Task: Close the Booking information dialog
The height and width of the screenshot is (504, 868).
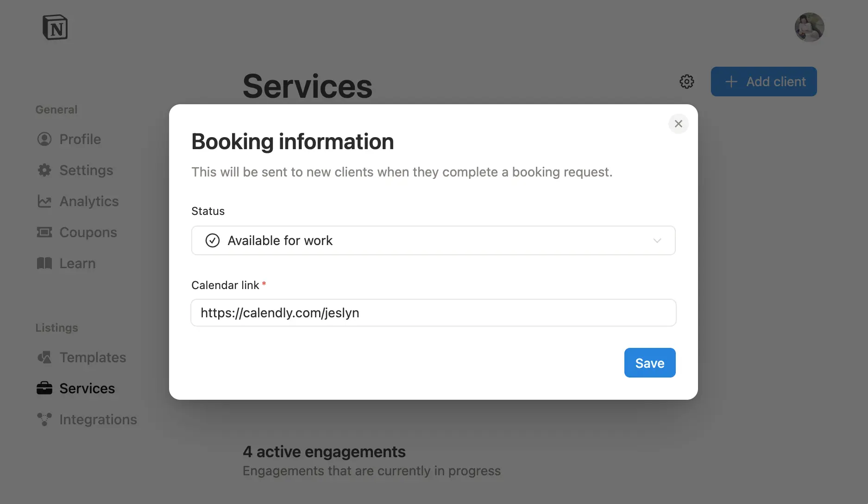Action: (678, 124)
